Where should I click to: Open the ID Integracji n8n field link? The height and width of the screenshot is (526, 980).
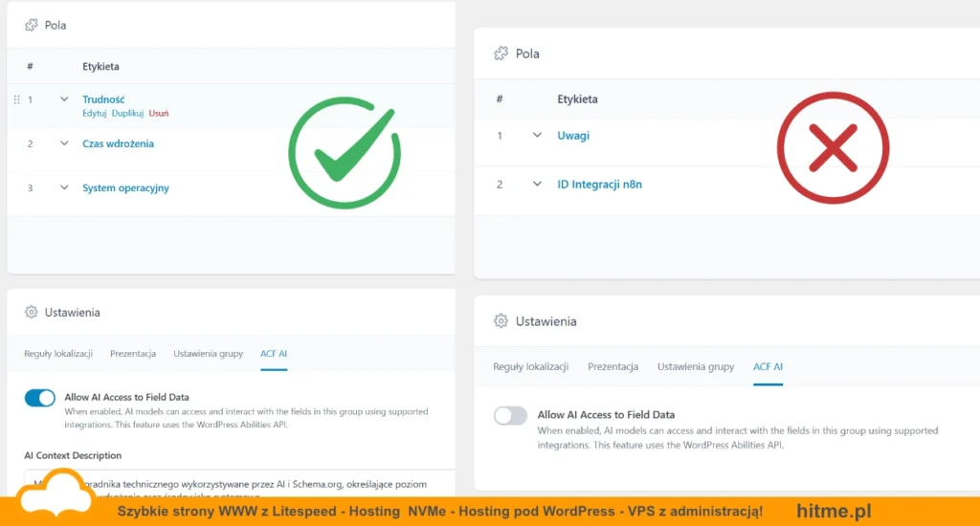pos(599,185)
